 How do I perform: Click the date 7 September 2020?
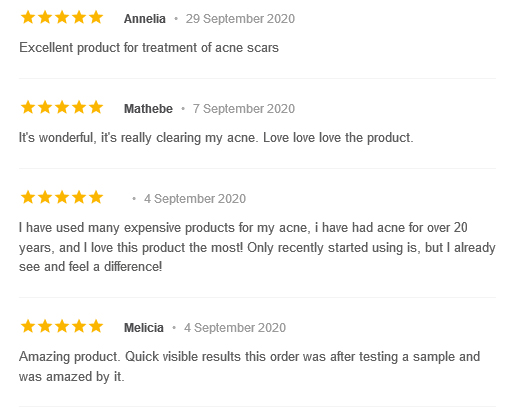244,109
